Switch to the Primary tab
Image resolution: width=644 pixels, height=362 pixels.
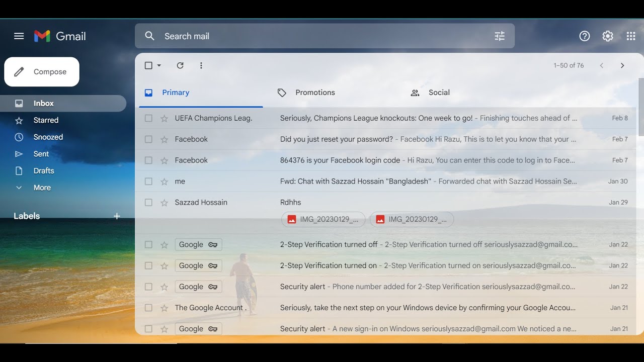pyautogui.click(x=201, y=93)
